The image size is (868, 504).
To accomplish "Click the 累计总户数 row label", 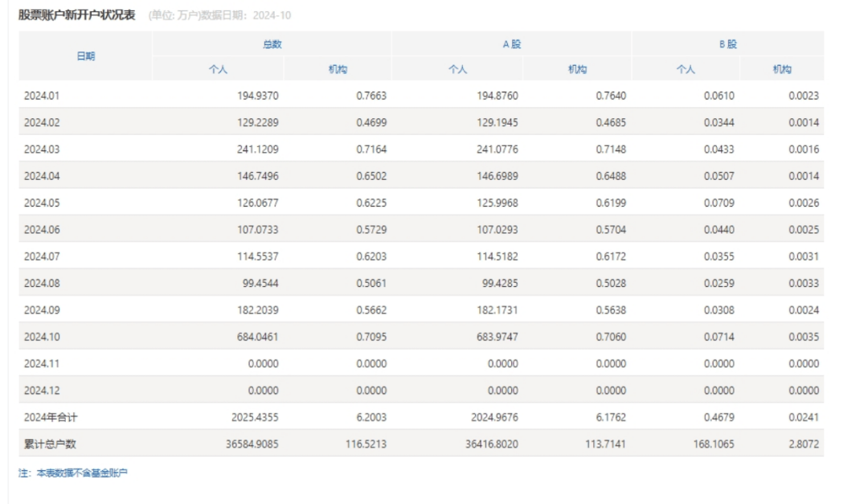I will coord(50,445).
